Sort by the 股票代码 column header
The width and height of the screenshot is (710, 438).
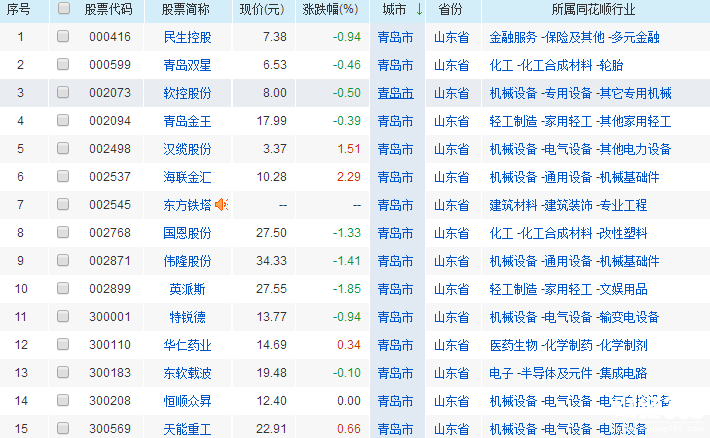coord(108,9)
